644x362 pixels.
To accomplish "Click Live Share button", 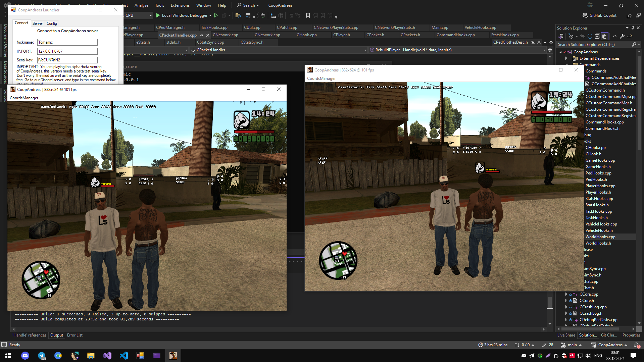I will click(x=566, y=335).
